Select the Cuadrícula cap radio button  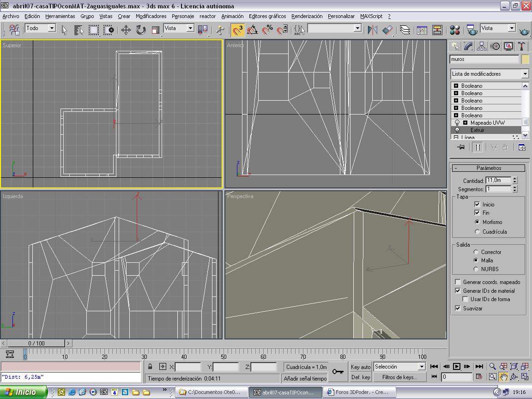pyautogui.click(x=477, y=232)
